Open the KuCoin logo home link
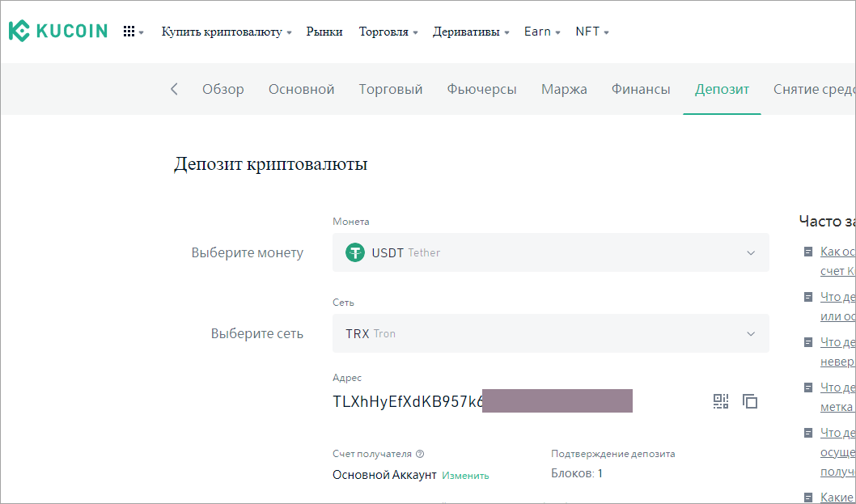Viewport: 856px width, 504px height. point(58,31)
